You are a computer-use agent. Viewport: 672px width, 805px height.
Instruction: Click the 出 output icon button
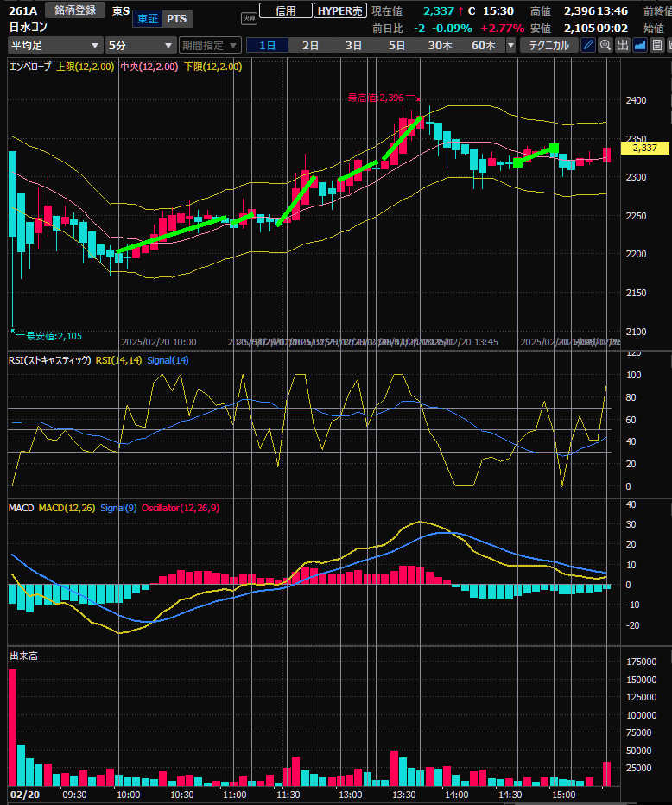(623, 45)
